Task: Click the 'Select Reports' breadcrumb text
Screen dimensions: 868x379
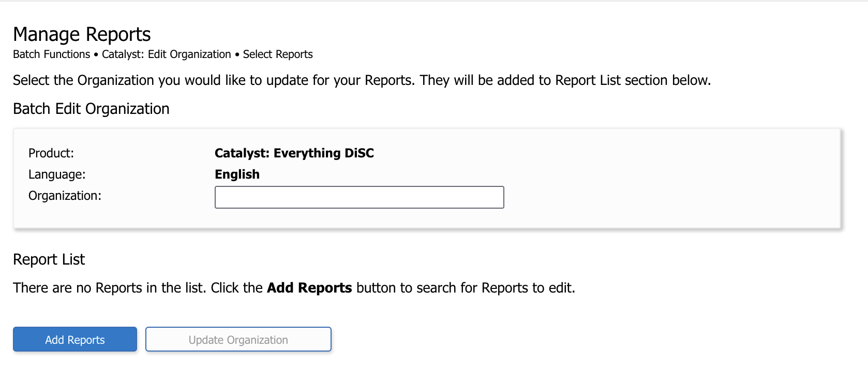Action: 278,54
